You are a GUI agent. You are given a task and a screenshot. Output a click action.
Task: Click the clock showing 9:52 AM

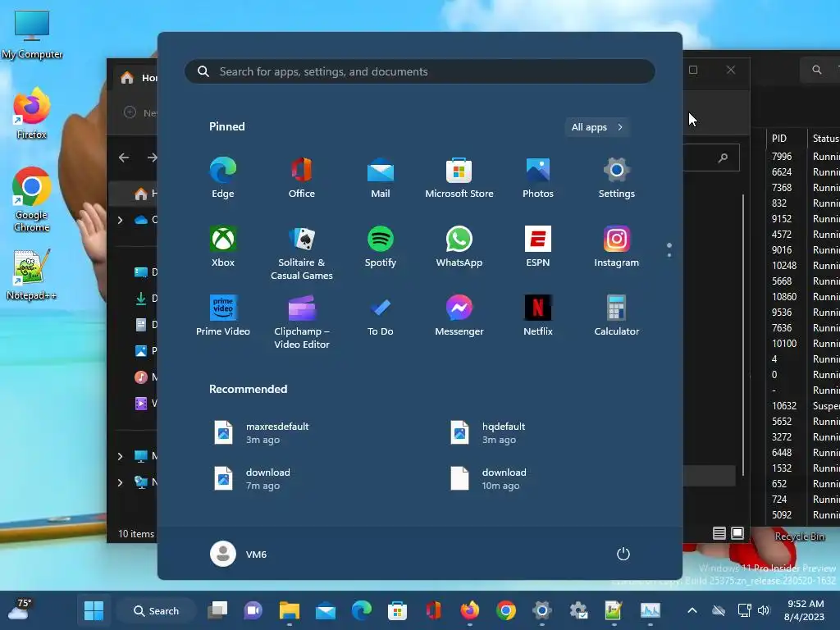[805, 610]
